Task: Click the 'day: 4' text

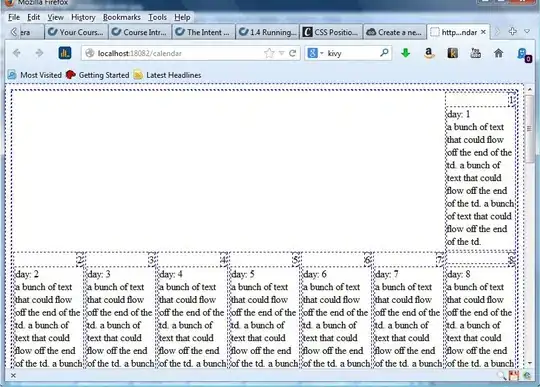Action: [170, 274]
